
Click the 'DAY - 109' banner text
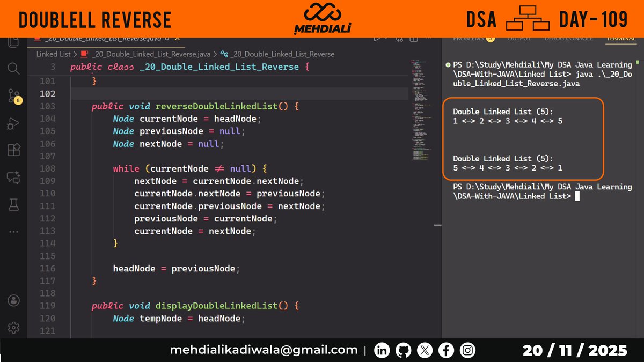pyautogui.click(x=593, y=19)
